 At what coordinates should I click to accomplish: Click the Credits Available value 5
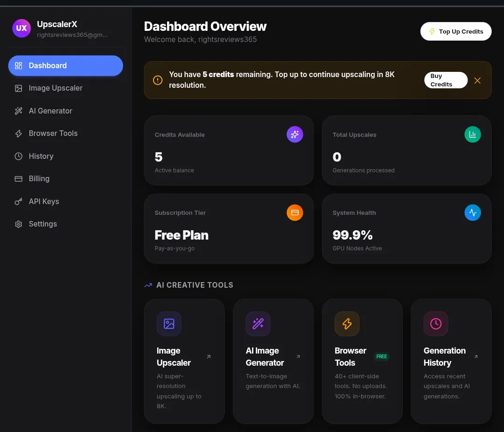click(159, 157)
